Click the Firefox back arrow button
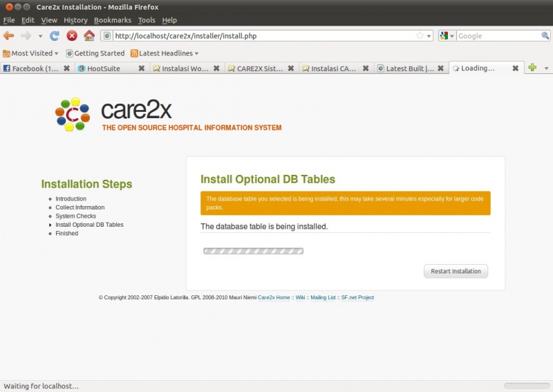553x392 pixels. coord(9,36)
